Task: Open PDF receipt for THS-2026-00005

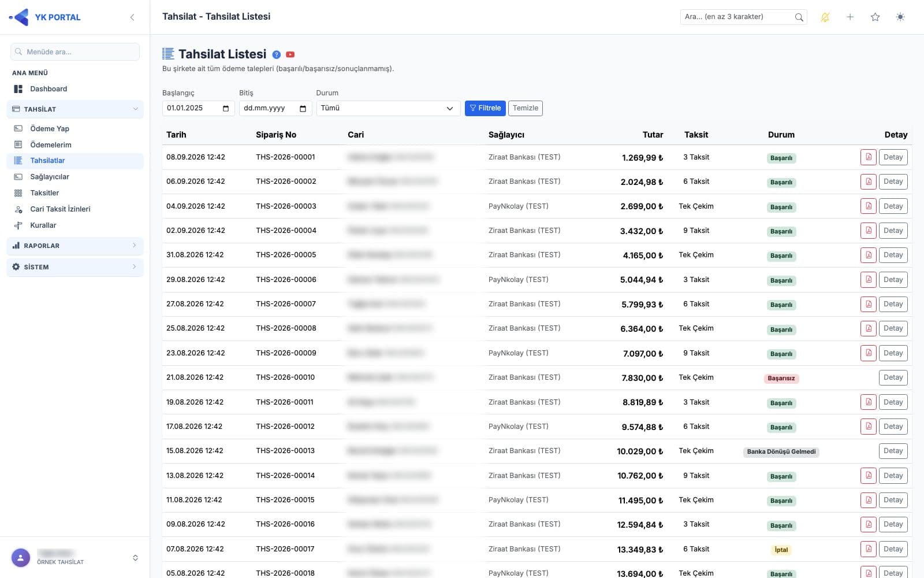Action: pyautogui.click(x=869, y=255)
